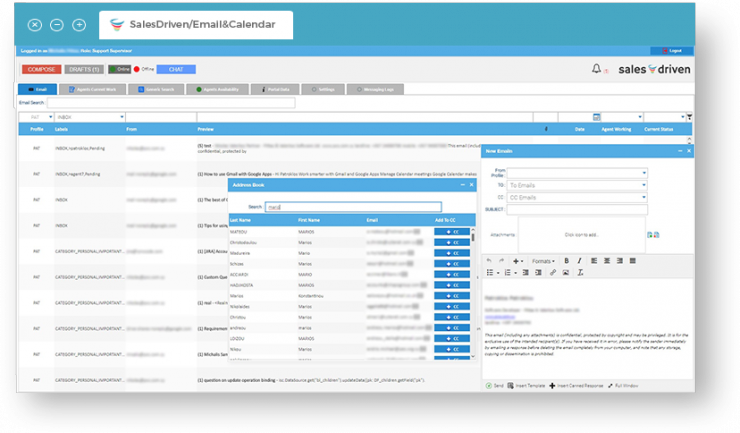Toggle bold formatting
740x433 pixels.
(x=566, y=261)
